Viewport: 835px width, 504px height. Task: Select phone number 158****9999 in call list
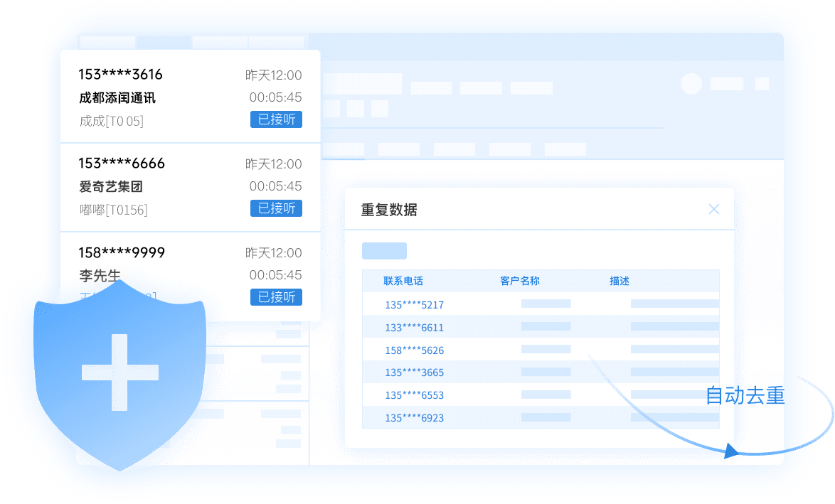[x=122, y=252]
